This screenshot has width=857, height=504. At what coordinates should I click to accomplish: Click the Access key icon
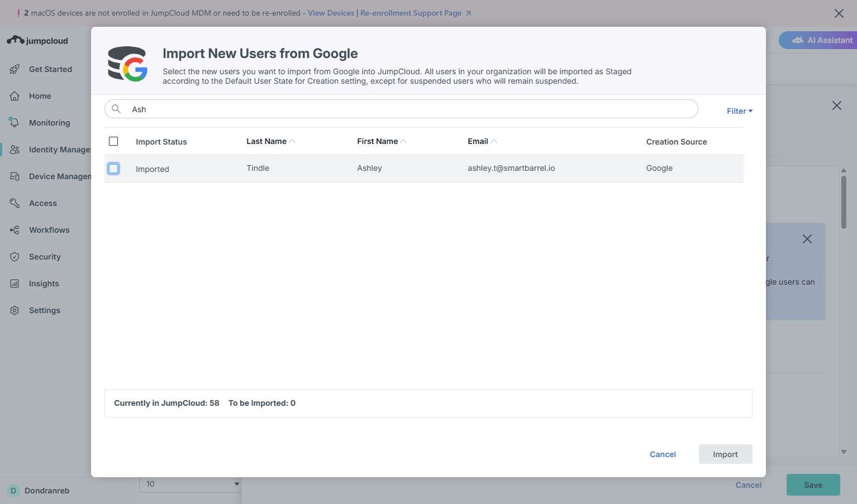(x=15, y=203)
